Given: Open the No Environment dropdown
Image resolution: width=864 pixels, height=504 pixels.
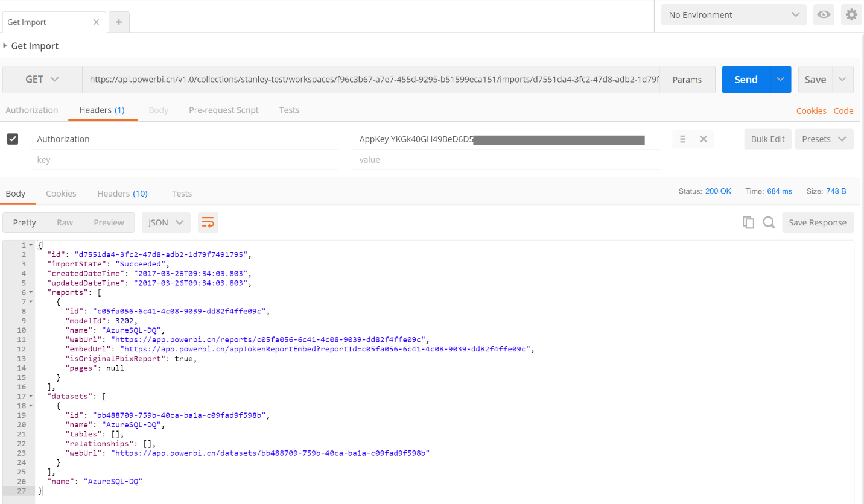Looking at the screenshot, I should [x=734, y=15].
